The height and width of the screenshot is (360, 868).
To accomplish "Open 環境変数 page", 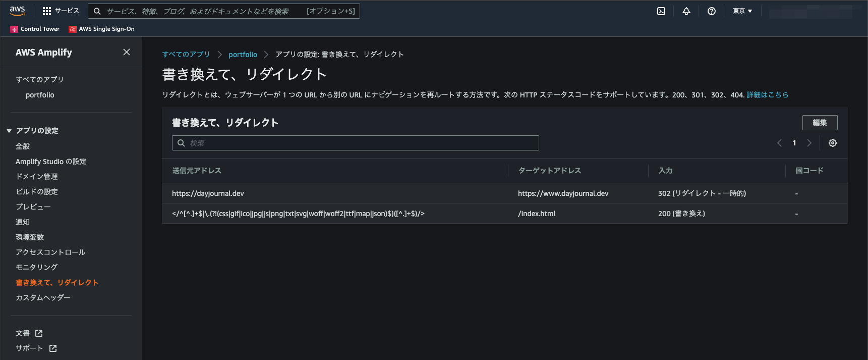I will [x=30, y=237].
